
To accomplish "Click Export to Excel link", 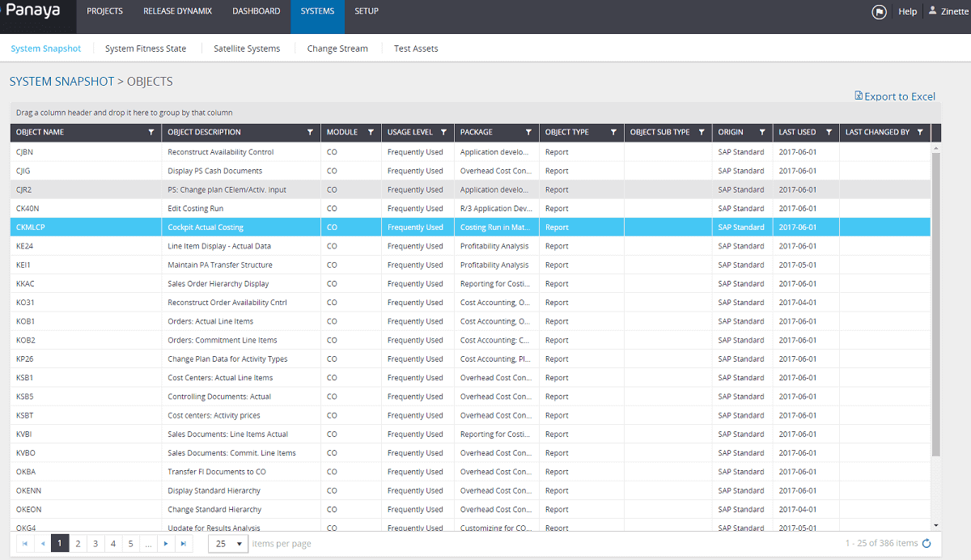I will (x=895, y=96).
